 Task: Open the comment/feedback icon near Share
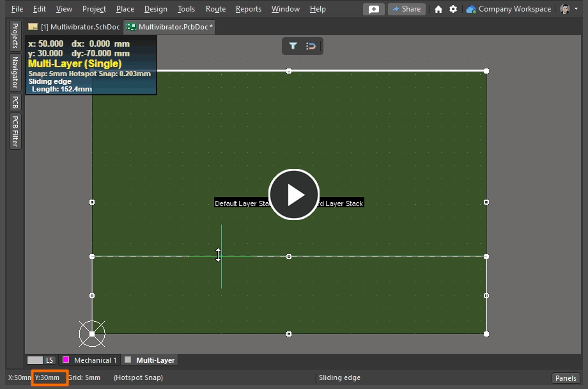374,9
